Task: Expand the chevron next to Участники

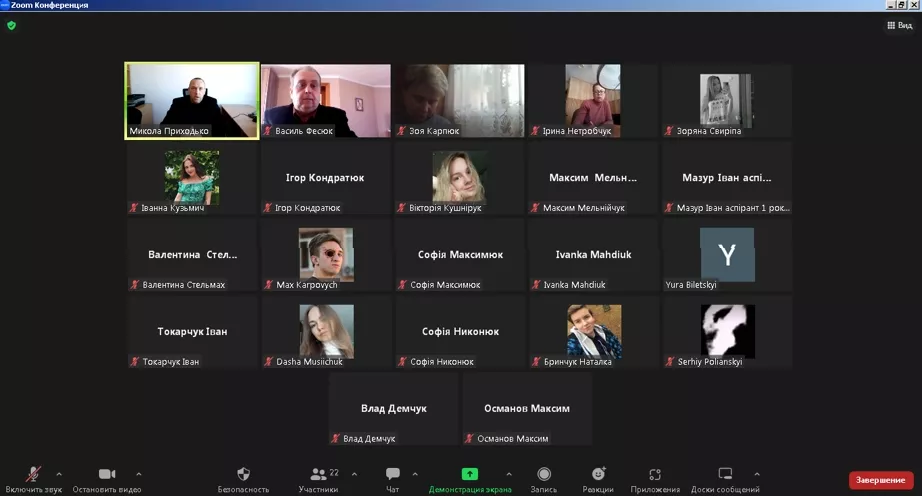Action: [x=354, y=474]
